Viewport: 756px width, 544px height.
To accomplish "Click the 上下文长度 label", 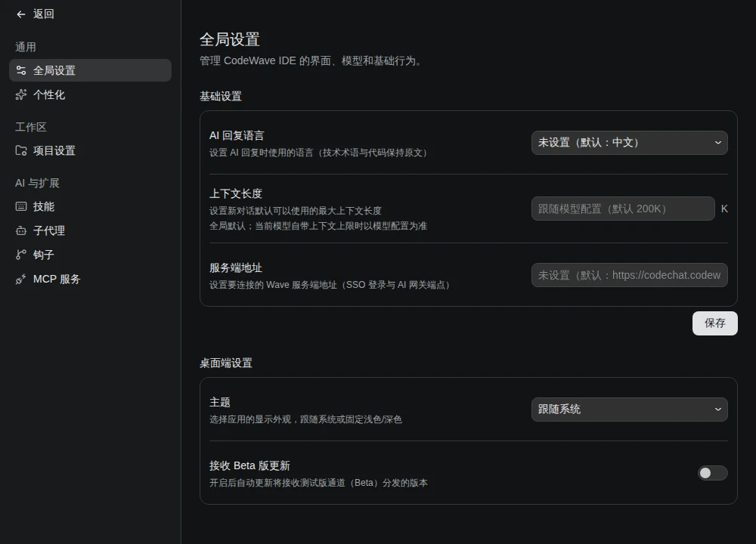I will tap(236, 193).
